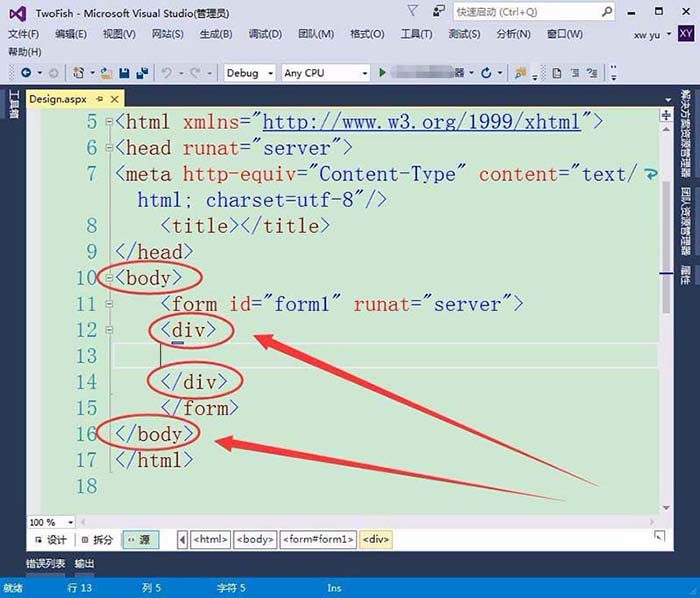Open the refresh options dropdown arrow
The width and height of the screenshot is (700, 598).
pyautogui.click(x=500, y=73)
